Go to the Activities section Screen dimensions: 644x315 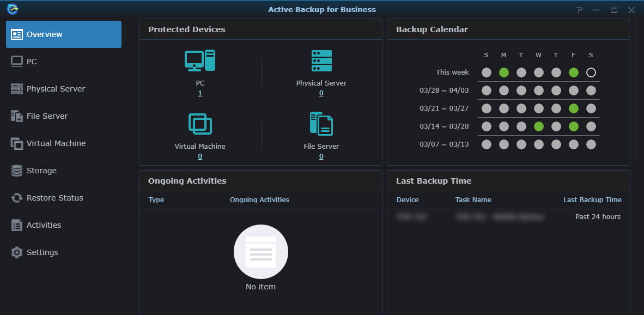point(44,225)
